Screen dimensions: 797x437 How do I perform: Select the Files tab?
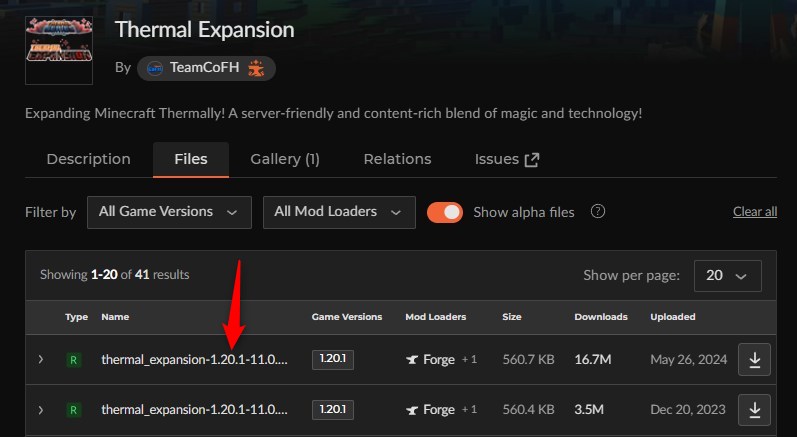click(191, 160)
